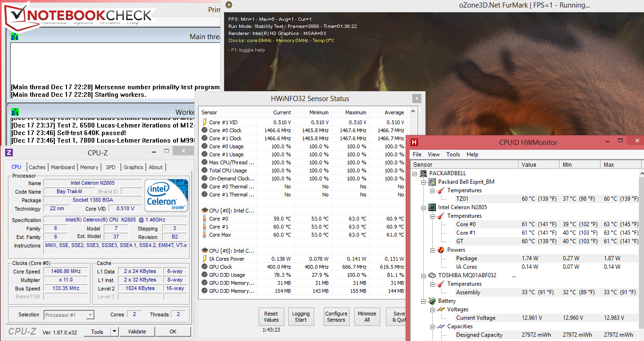Click the Intel Celeron N2805 chip icon in HWMonitor
Image resolution: width=644 pixels, height=341 pixels.
(432, 207)
